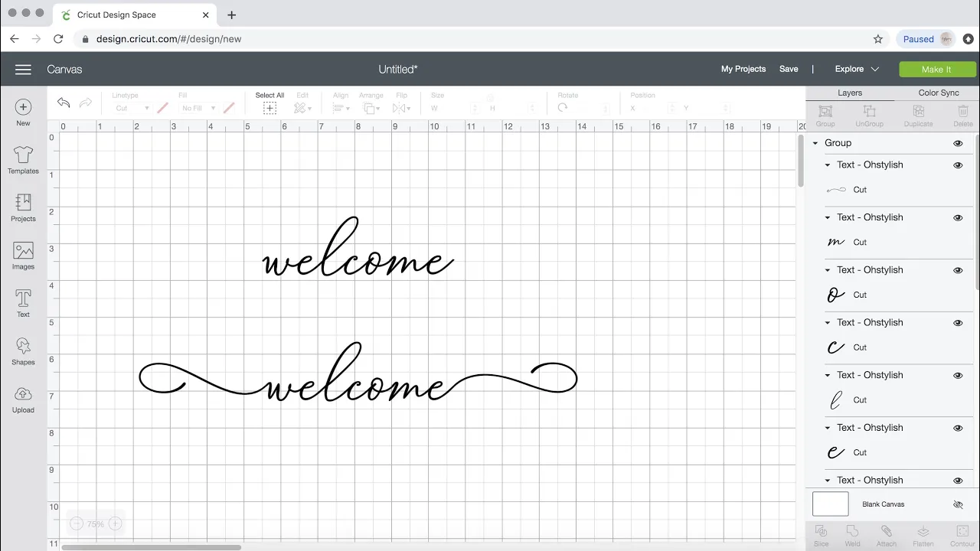Click the Slice tool icon
The image size is (980, 551).
point(821,531)
